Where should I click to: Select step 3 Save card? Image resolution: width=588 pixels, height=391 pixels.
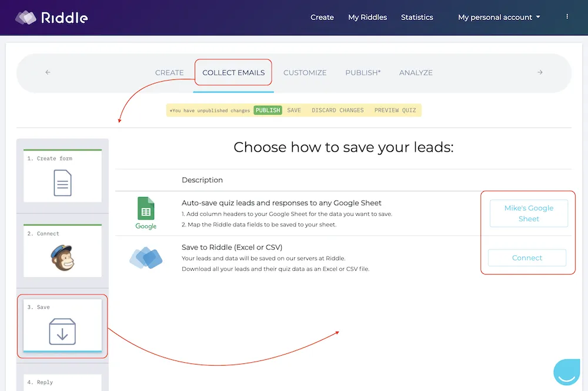tap(63, 326)
